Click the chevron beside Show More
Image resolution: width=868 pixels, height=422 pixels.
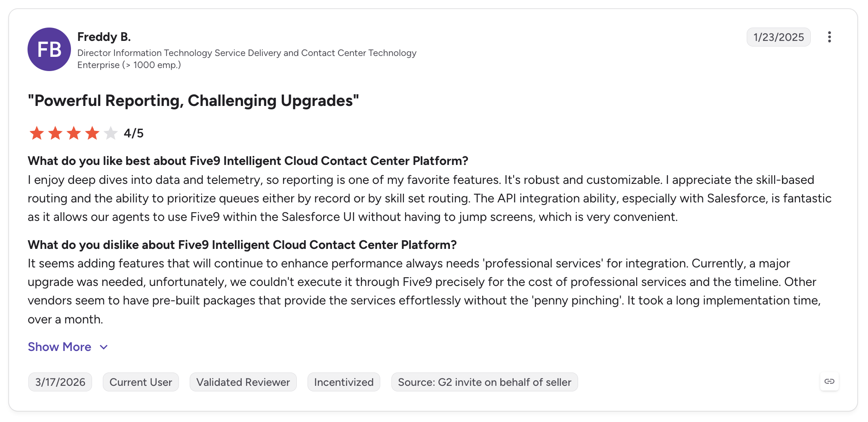[104, 347]
